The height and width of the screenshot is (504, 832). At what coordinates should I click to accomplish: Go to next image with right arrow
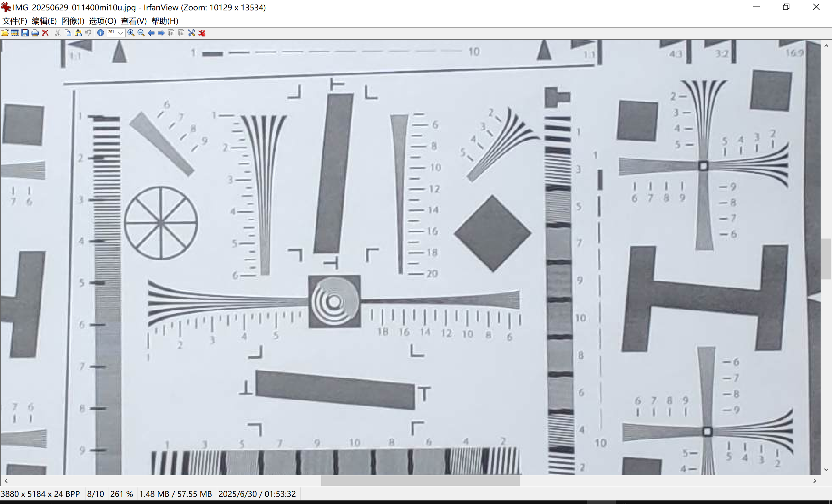click(x=161, y=33)
